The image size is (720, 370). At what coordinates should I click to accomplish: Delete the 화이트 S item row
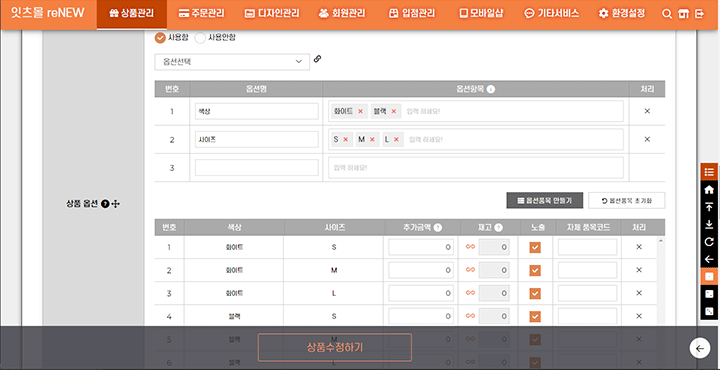click(x=639, y=247)
